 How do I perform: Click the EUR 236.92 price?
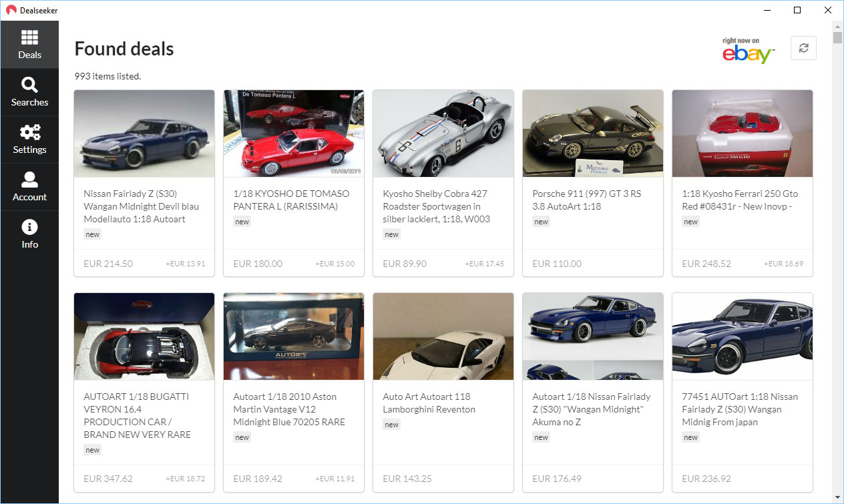pyautogui.click(x=706, y=479)
